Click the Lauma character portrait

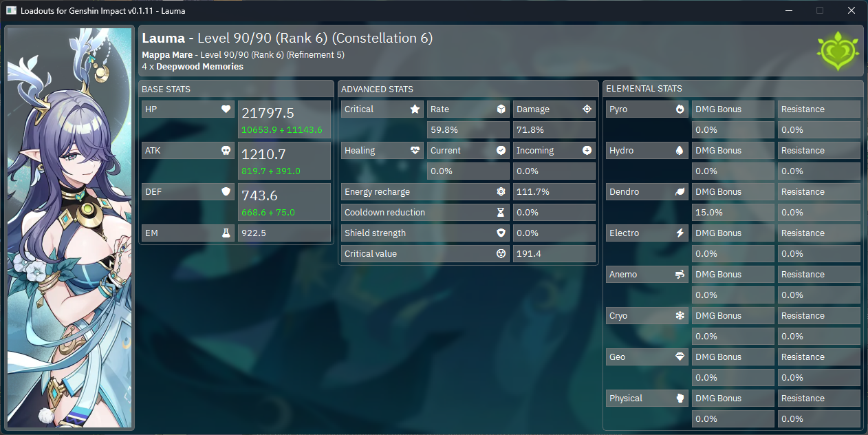pyautogui.click(x=69, y=229)
